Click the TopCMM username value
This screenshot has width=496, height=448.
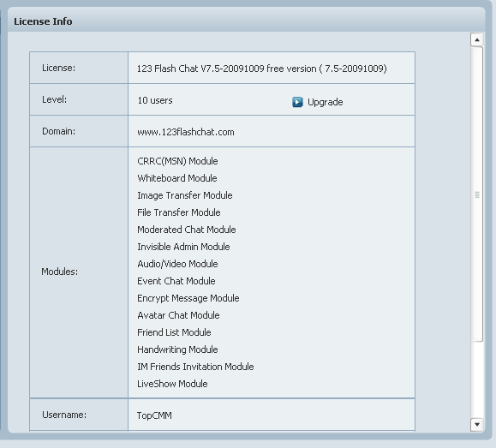154,415
